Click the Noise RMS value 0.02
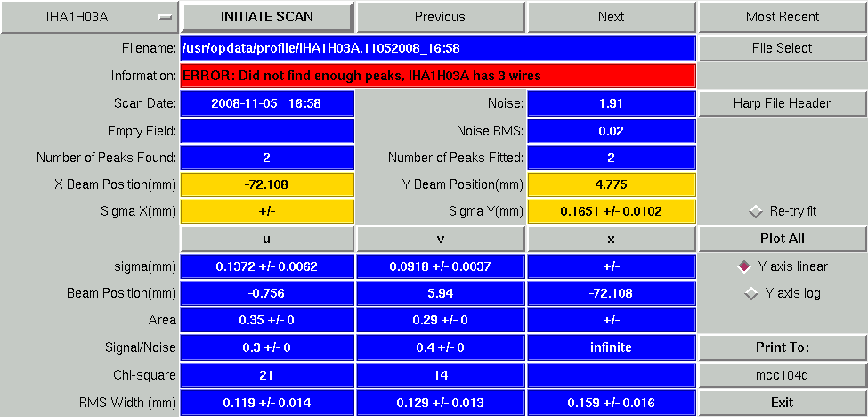The image size is (868, 417). point(611,131)
